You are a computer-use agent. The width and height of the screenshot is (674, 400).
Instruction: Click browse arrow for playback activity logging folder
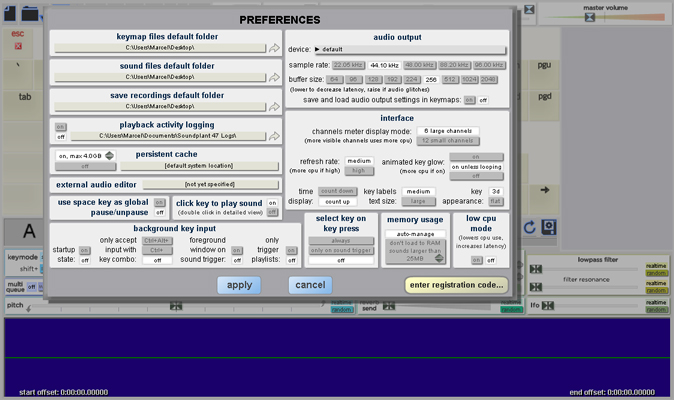275,134
